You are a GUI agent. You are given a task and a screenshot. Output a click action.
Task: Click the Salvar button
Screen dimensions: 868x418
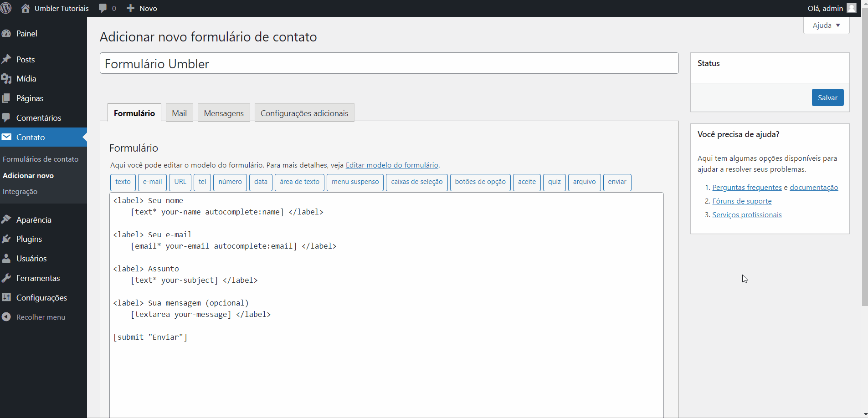827,97
